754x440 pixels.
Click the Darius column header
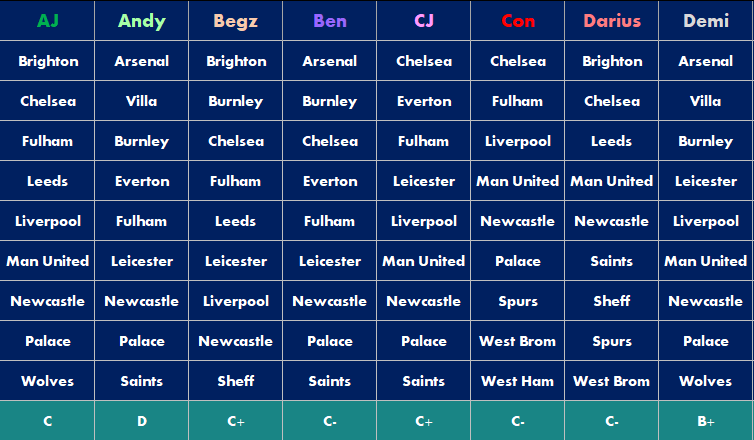point(611,21)
